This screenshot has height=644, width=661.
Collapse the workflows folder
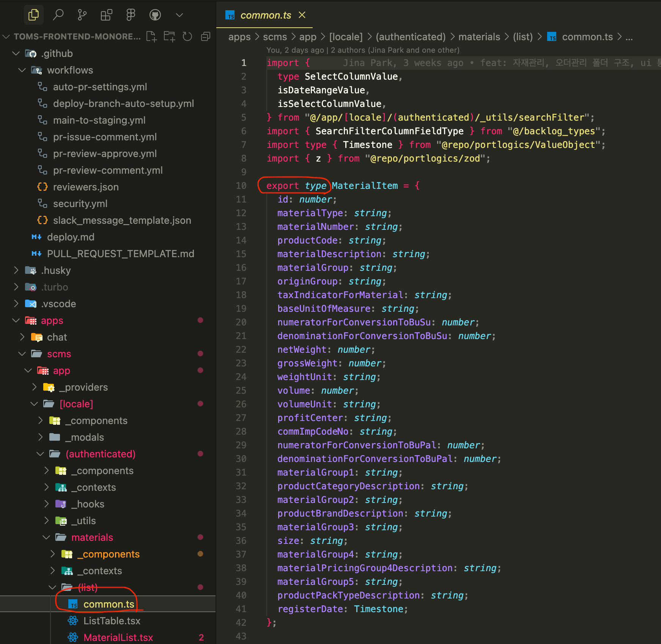tap(70, 70)
